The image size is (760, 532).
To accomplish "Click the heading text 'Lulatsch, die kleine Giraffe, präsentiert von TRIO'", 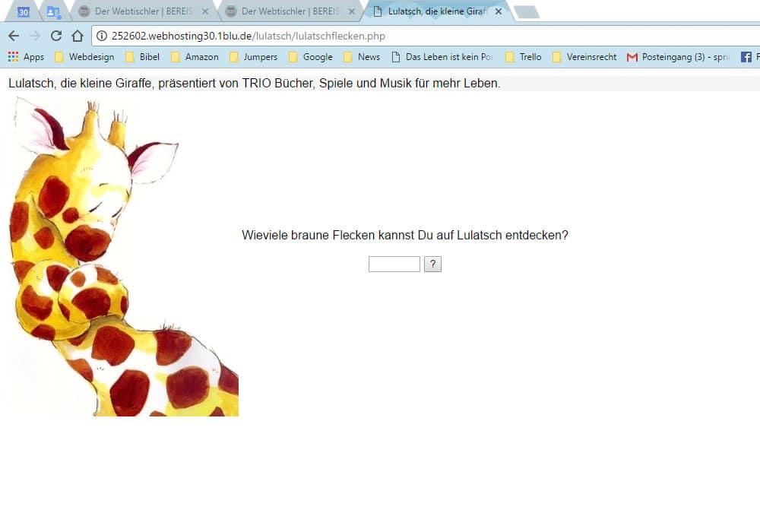I will click(x=140, y=84).
